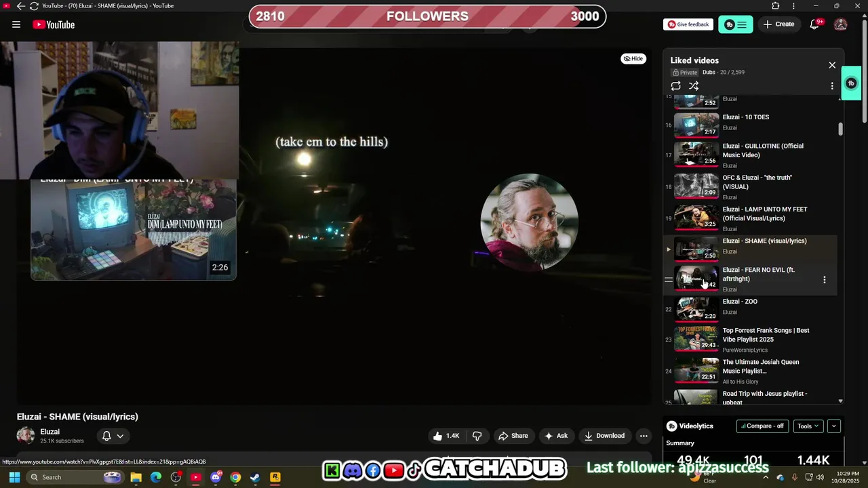The height and width of the screenshot is (488, 868).
Task: Open the YouTube hamburger guide menu
Action: tap(16, 24)
